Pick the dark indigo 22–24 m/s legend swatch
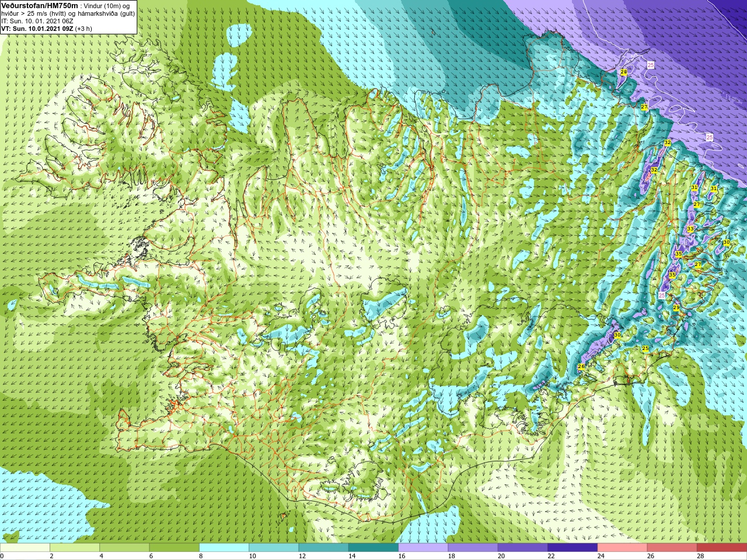Viewport: 747px width, 560px height. point(573,548)
